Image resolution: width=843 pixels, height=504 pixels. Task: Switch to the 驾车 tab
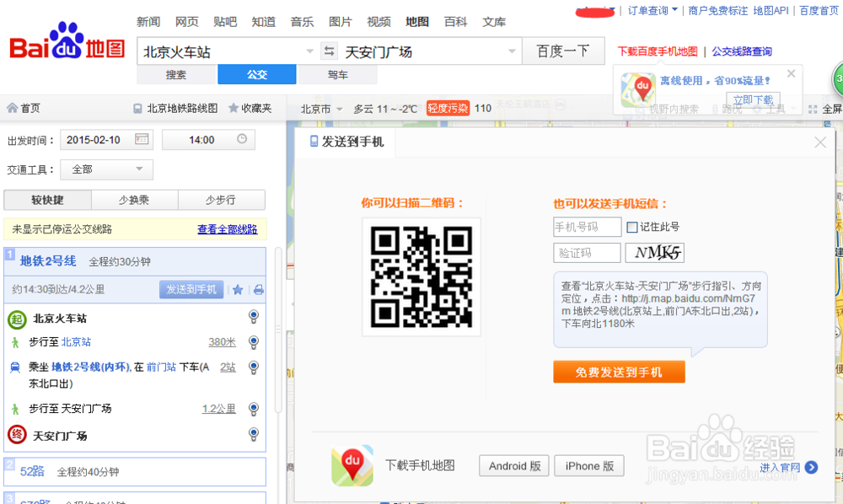(338, 75)
